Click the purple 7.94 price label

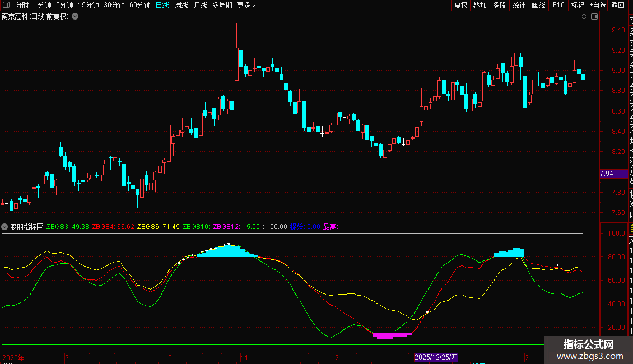point(607,174)
